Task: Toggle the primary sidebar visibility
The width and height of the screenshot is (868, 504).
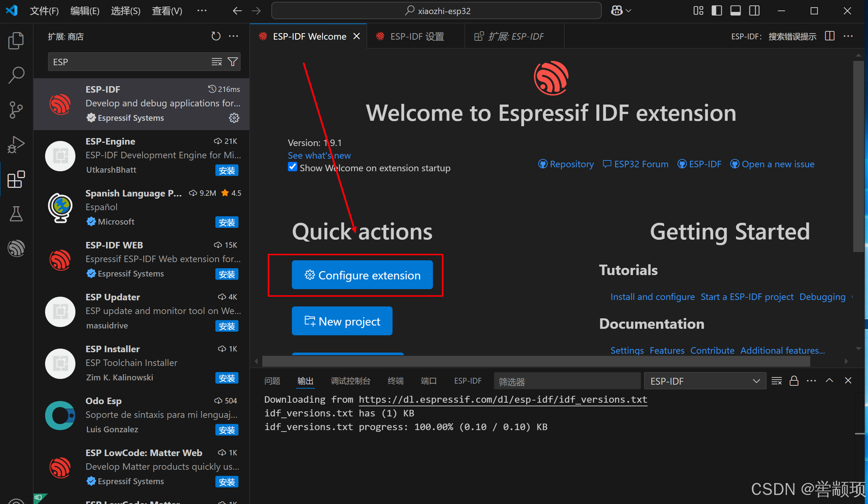Action: pyautogui.click(x=716, y=11)
